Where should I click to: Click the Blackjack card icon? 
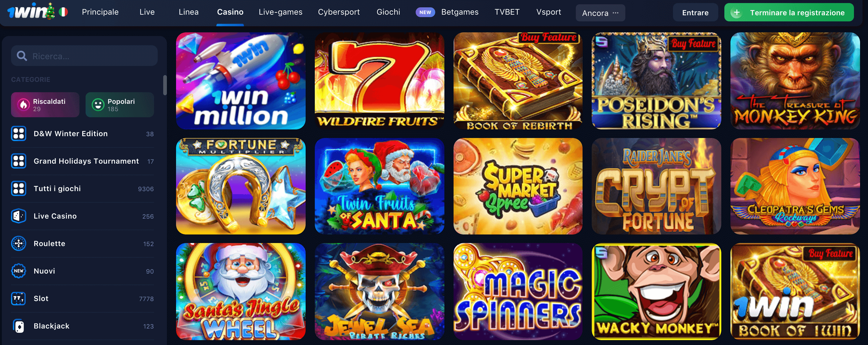click(19, 326)
